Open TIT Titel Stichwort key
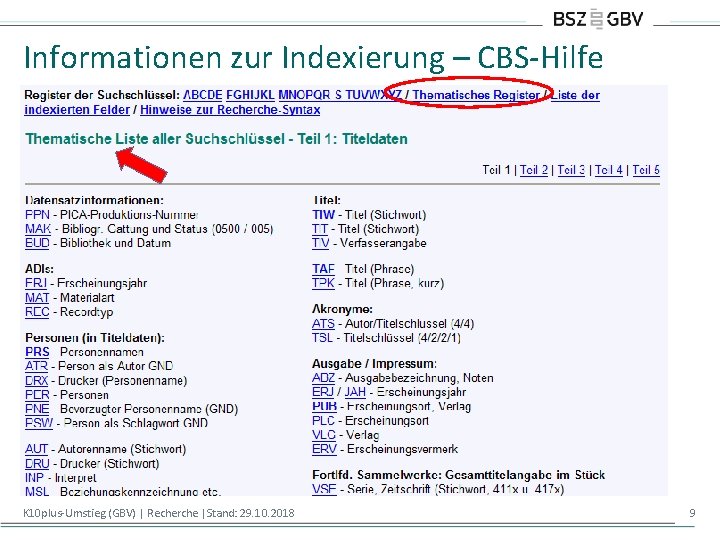 pyautogui.click(x=320, y=229)
